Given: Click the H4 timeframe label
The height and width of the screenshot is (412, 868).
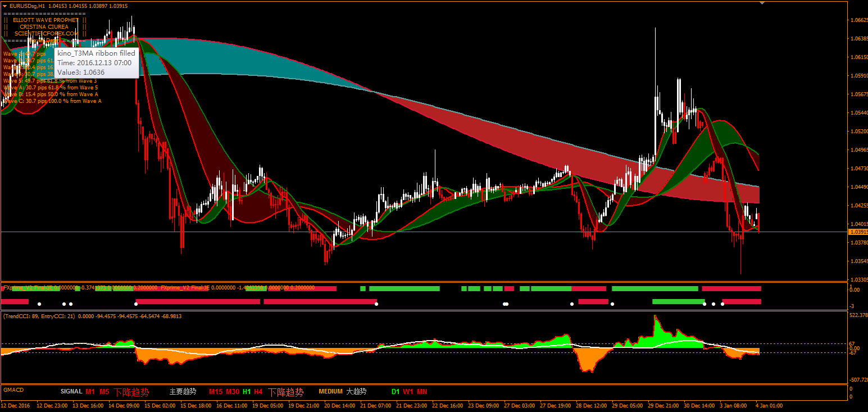Looking at the screenshot, I should (258, 392).
